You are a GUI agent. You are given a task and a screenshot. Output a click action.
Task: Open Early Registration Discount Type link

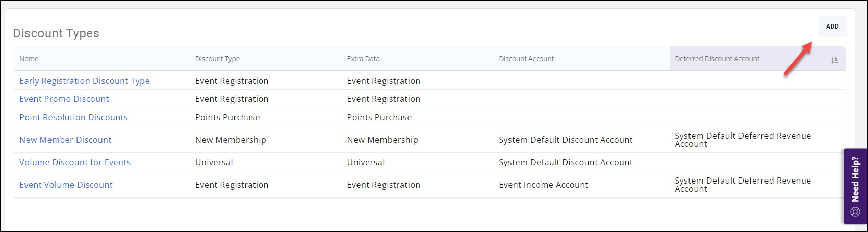85,81
